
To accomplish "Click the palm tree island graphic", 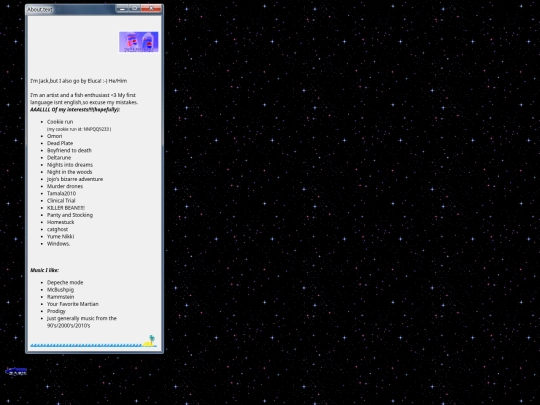I will coord(150,341).
